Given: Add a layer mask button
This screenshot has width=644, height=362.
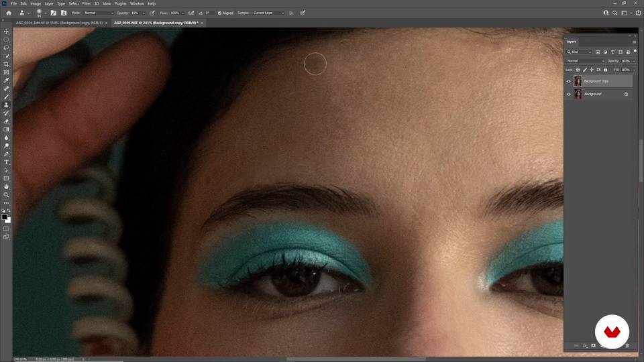Looking at the screenshot, I should click(x=593, y=346).
